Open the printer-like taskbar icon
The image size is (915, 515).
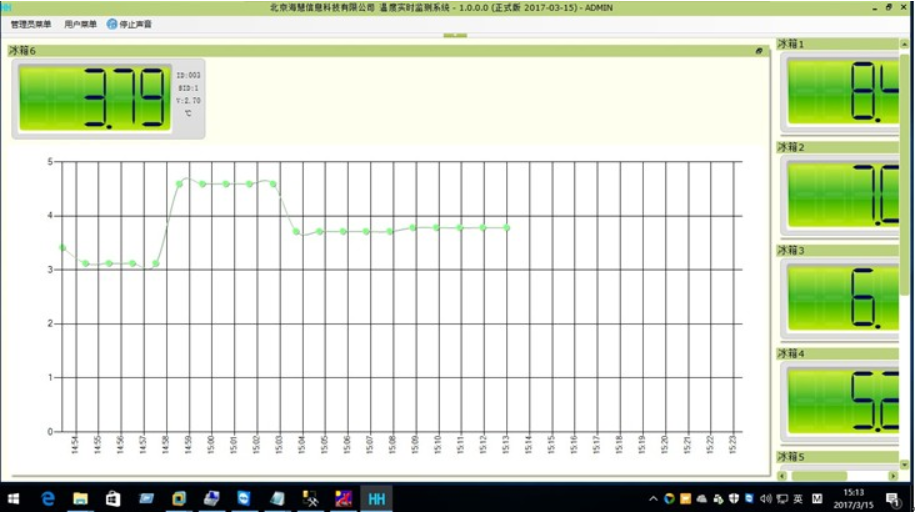tap(211, 499)
